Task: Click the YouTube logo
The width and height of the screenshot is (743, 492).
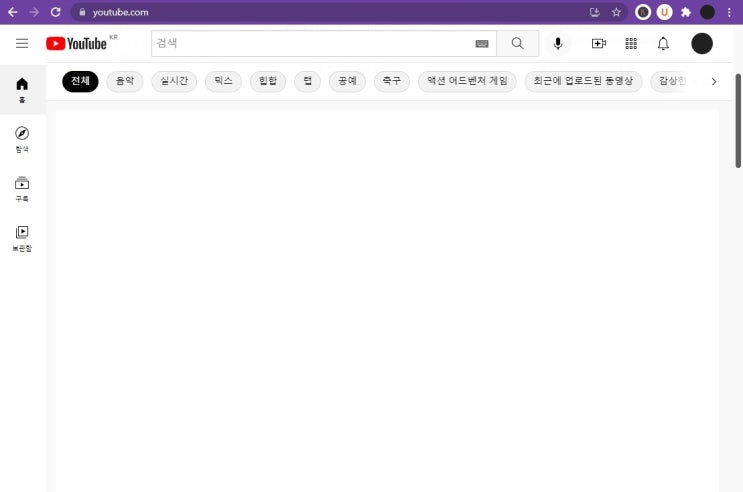Action: click(76, 44)
